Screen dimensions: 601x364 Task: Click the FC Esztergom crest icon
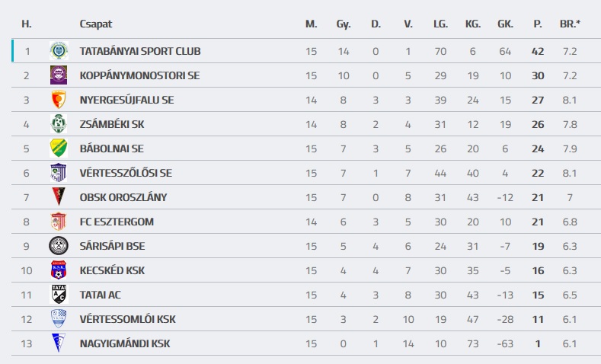pyautogui.click(x=59, y=222)
